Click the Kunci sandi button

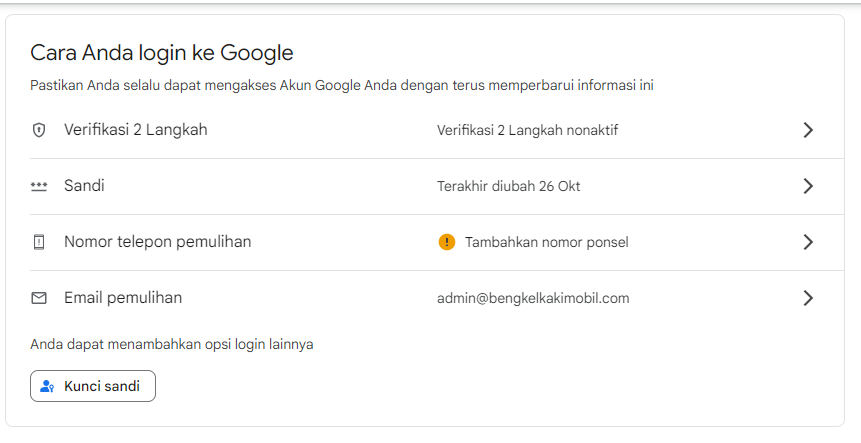pyautogui.click(x=93, y=386)
